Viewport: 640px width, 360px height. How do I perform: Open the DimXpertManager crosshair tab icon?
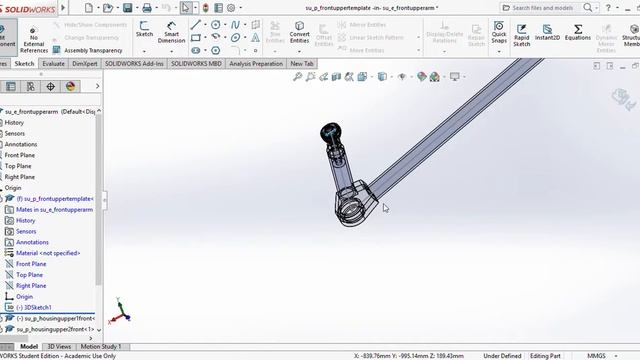(x=51, y=86)
